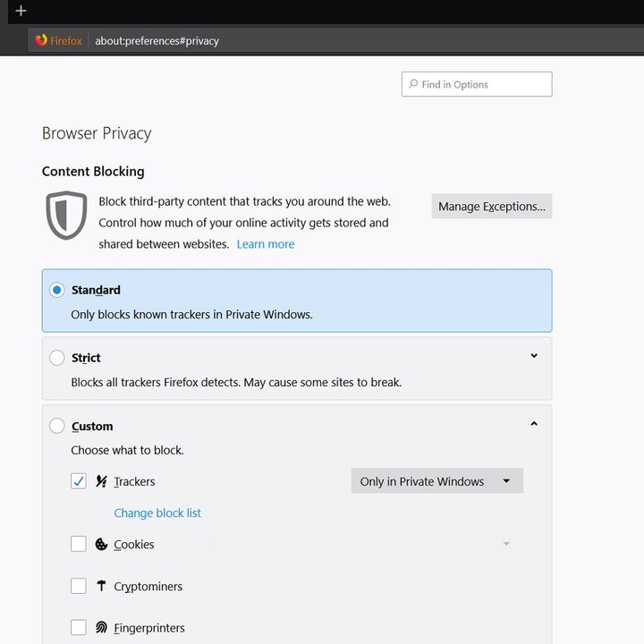
Task: Click the Cryptominers hammer icon
Action: 101,586
